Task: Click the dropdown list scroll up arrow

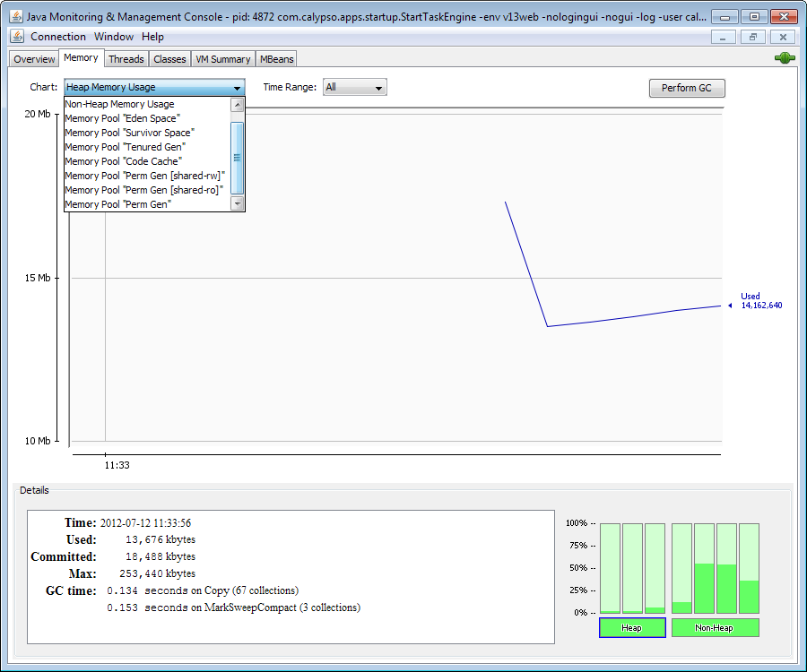Action: pos(238,105)
